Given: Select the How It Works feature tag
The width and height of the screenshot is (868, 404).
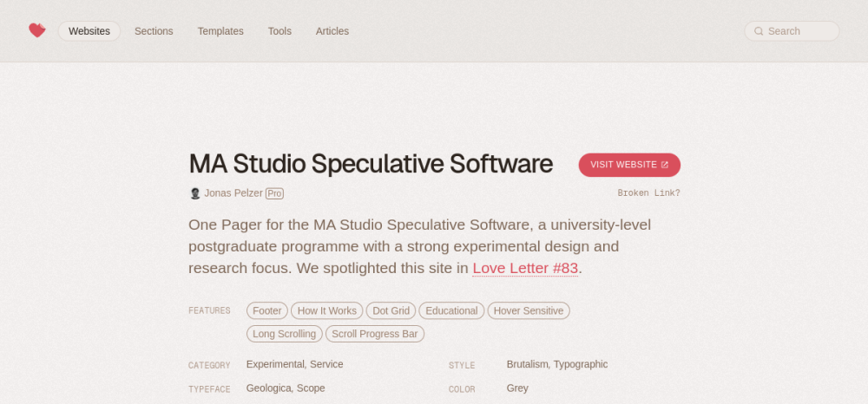Looking at the screenshot, I should click(x=326, y=310).
